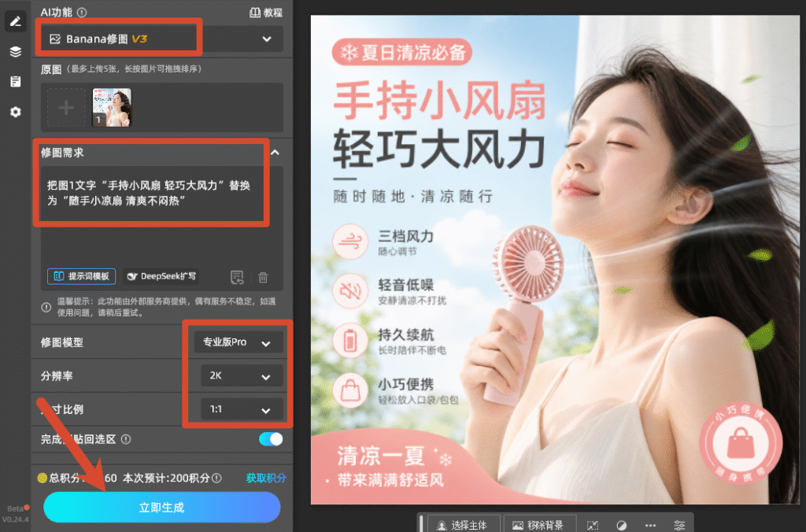Open the saved records icon in sidebar
Screen dimensions: 806x532
16,82
